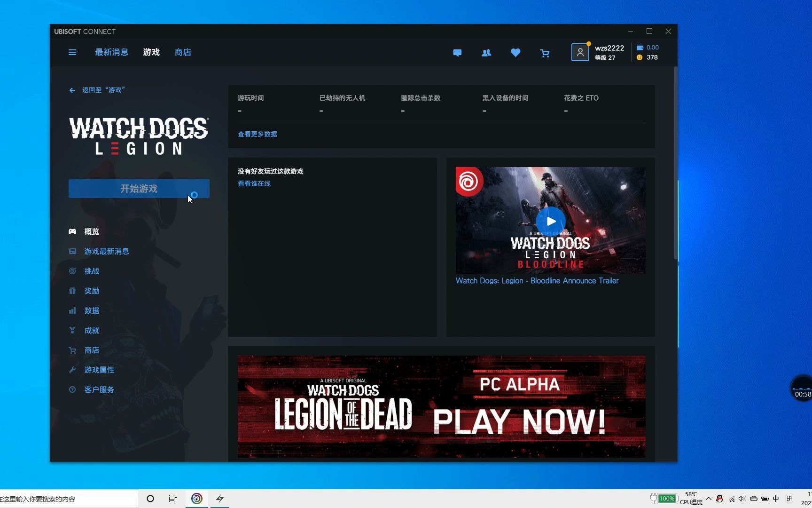Click the 开始游戏 button
Image resolution: width=812 pixels, height=508 pixels.
click(x=139, y=189)
